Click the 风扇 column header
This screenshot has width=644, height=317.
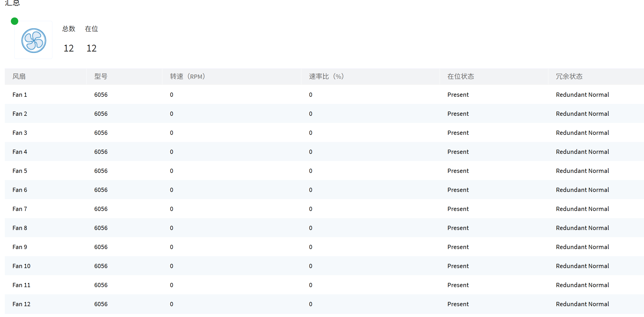tap(19, 77)
